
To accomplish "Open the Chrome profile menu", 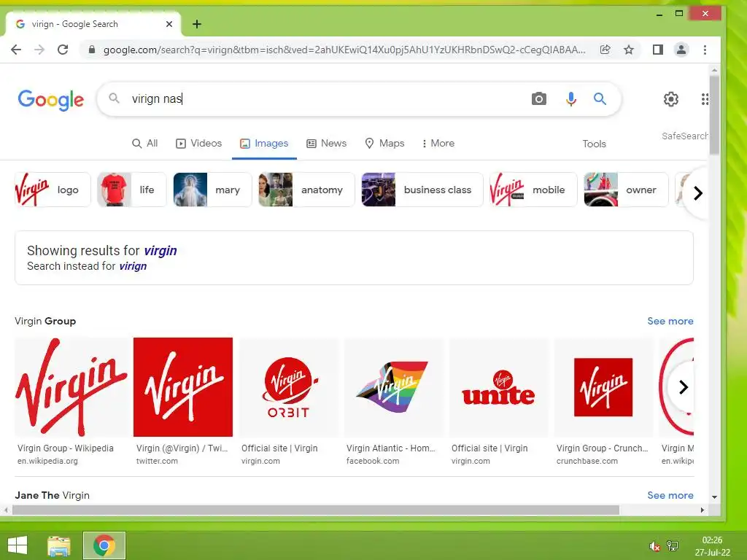I will point(681,50).
